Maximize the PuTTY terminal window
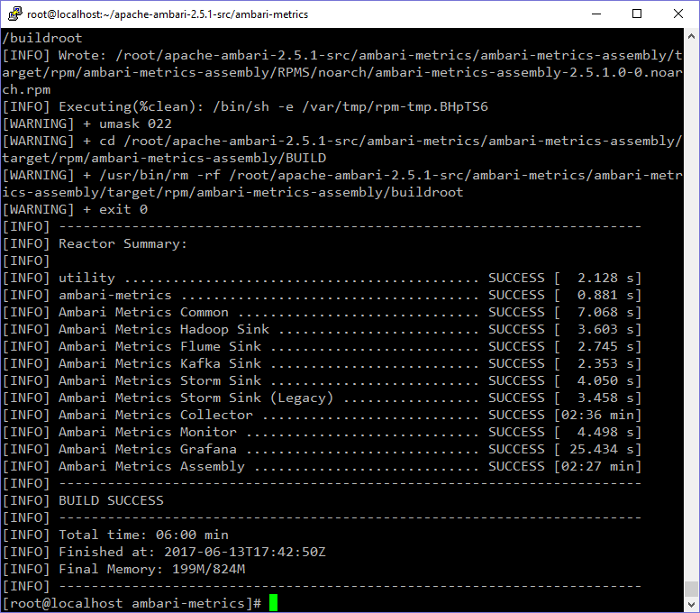 click(x=637, y=14)
